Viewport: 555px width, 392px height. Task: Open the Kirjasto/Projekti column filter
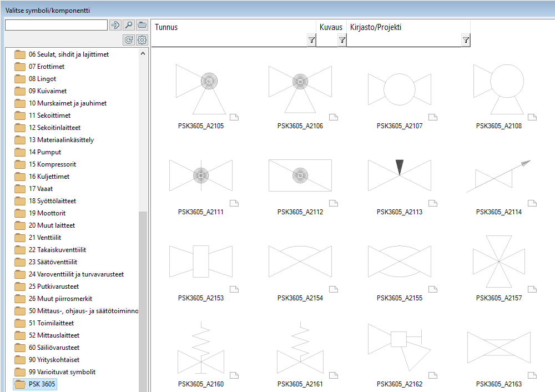coord(466,40)
